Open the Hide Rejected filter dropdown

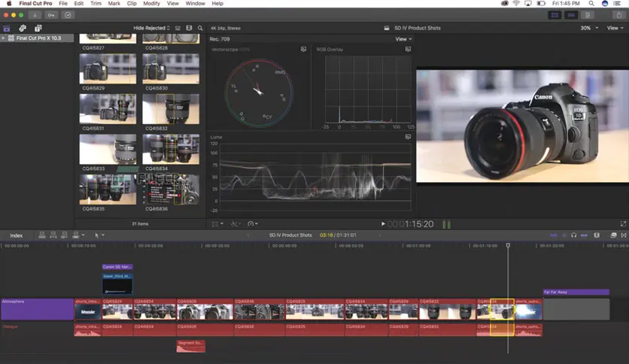[x=151, y=28]
